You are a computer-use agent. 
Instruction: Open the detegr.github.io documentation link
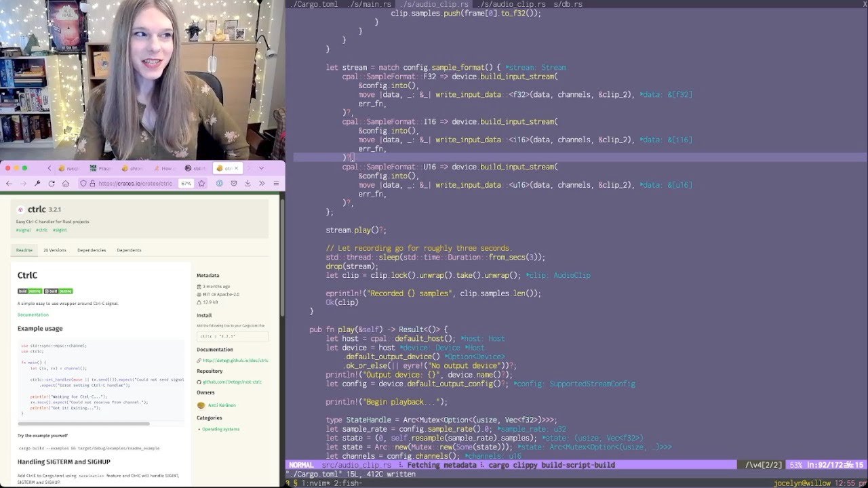pyautogui.click(x=235, y=360)
